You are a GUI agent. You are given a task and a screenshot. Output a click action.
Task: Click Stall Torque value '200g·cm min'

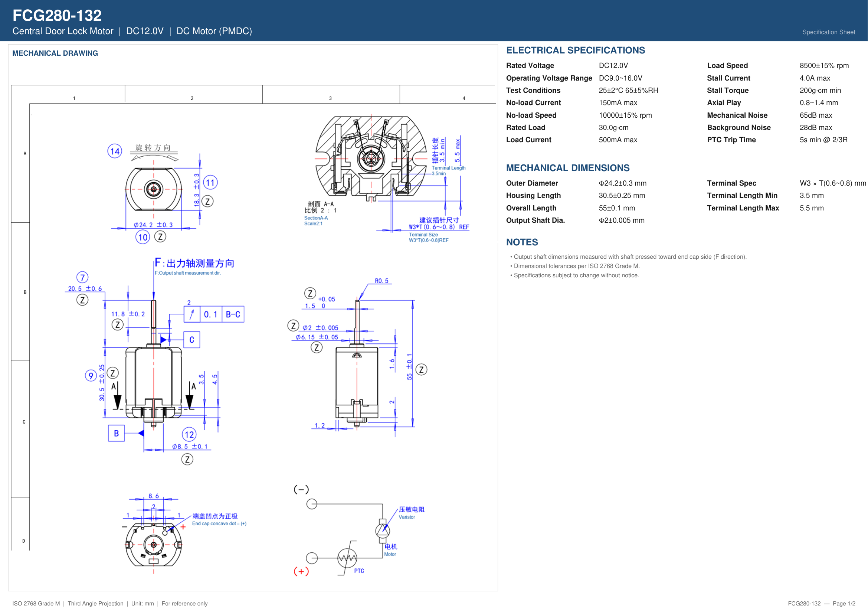point(820,90)
